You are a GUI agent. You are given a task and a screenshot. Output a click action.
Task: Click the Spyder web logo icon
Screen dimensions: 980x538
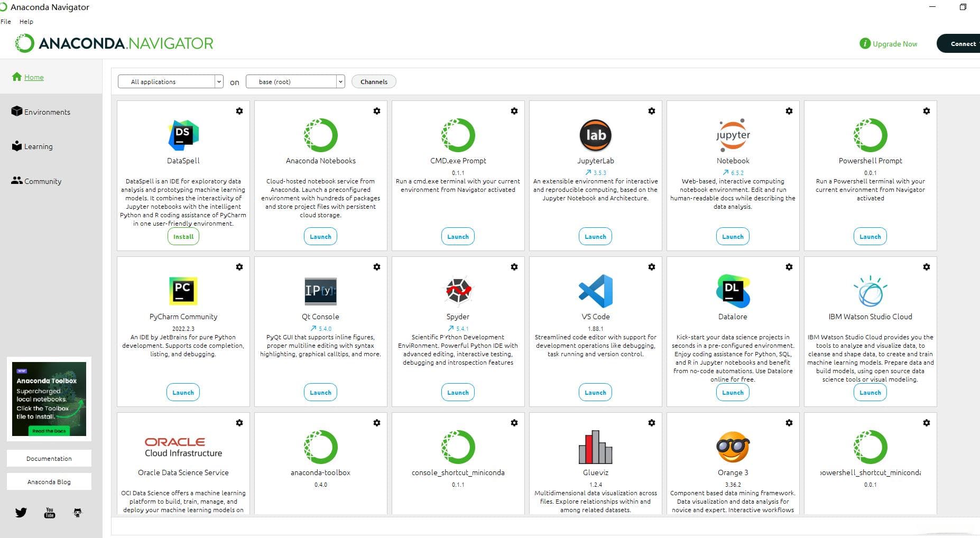coord(458,291)
